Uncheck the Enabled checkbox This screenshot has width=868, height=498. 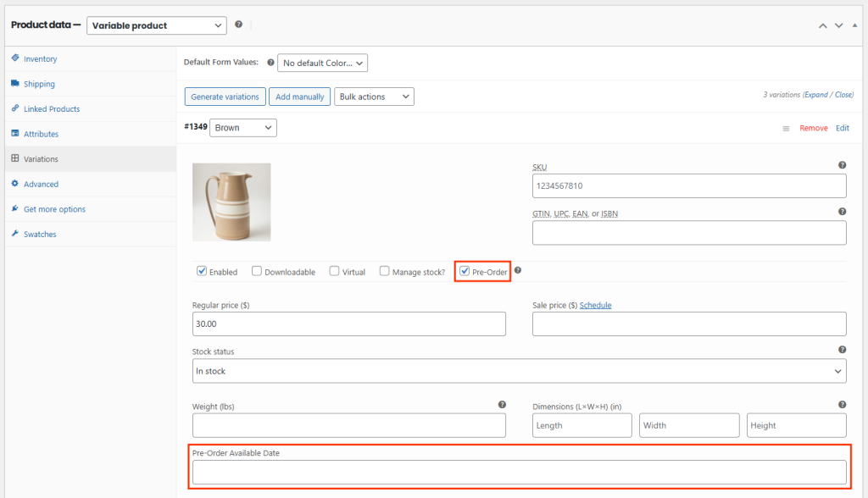click(202, 271)
